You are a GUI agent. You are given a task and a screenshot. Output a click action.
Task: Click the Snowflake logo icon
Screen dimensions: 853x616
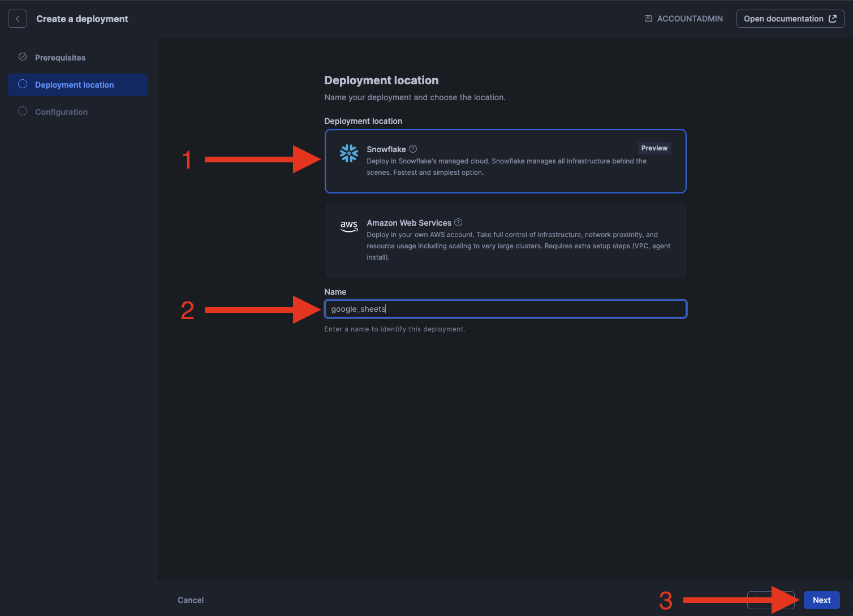pos(348,153)
